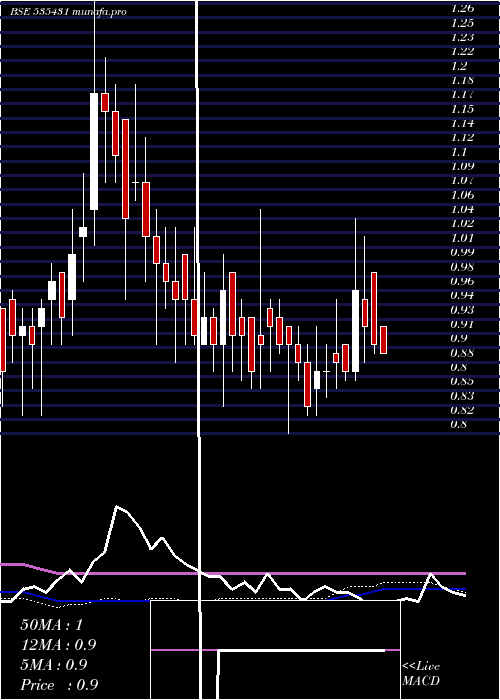500x700 pixels.
Task: Click the tallest white candlestick near the 1.17 peak
Action: 94,151
